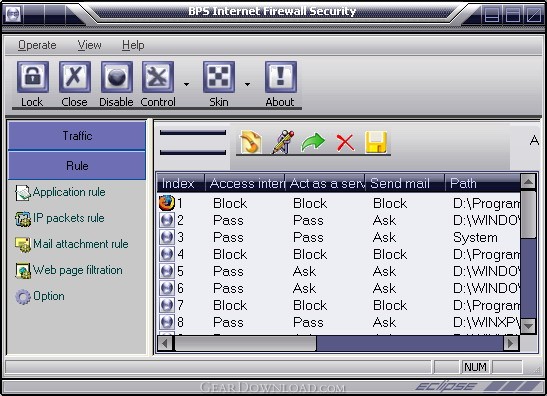The width and height of the screenshot is (547, 396).
Task: Click the vertical scrollbar thumb
Action: click(528, 214)
